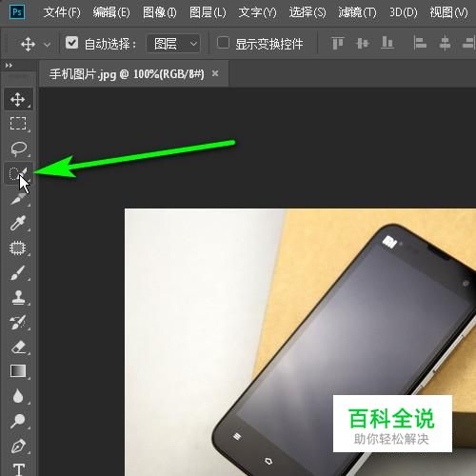Select the Crop tool
This screenshot has width=476, height=476.
[18, 198]
